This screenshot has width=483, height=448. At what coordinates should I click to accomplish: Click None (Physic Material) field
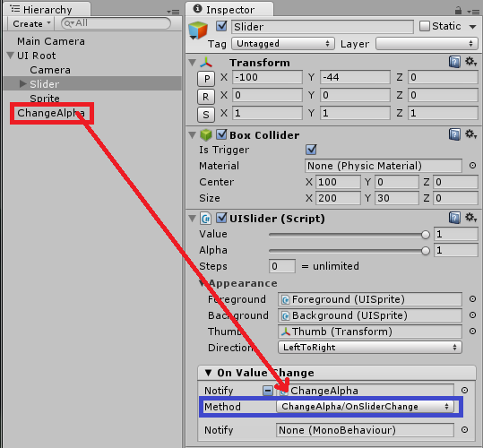pos(384,166)
